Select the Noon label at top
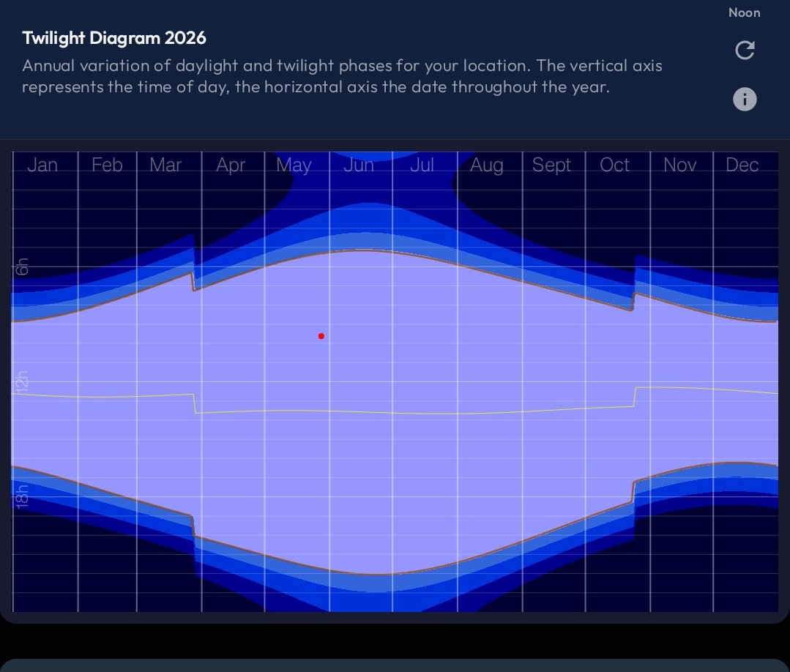Screen dimensions: 790x672 [x=744, y=12]
